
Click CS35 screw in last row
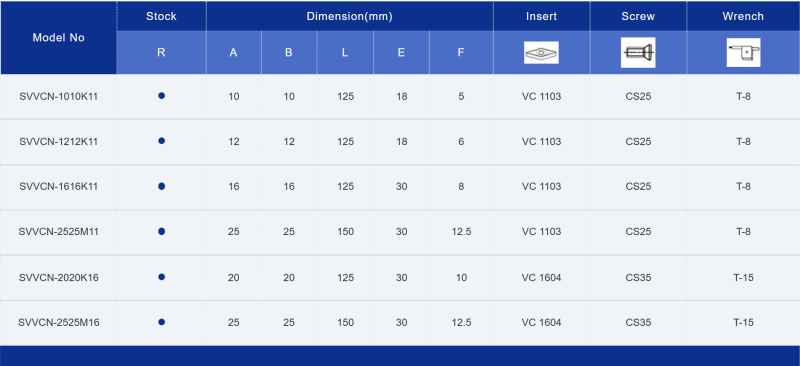click(x=638, y=323)
